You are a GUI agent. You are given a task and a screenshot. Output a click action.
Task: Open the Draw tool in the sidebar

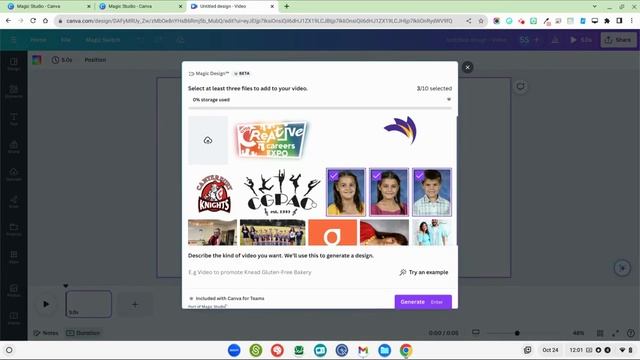pos(13,202)
